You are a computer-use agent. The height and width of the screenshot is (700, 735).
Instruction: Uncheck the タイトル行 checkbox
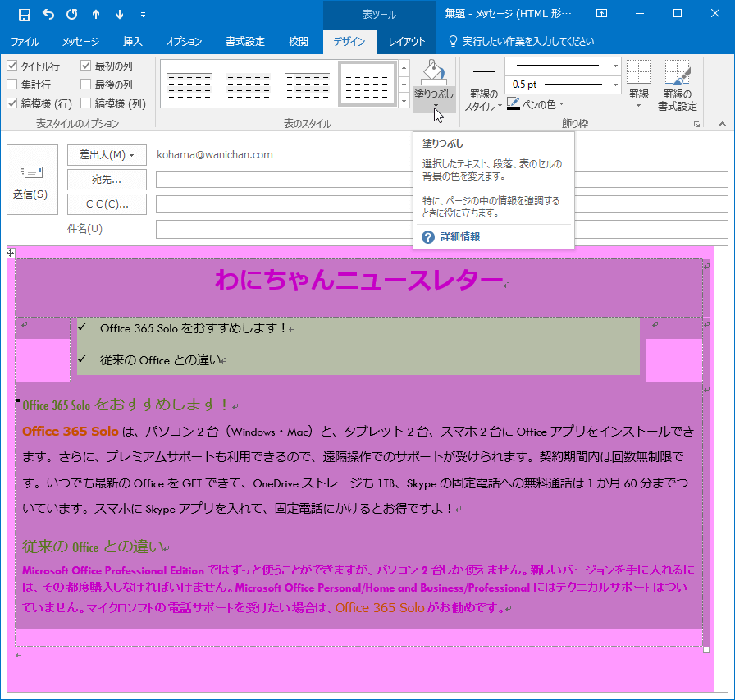point(12,66)
